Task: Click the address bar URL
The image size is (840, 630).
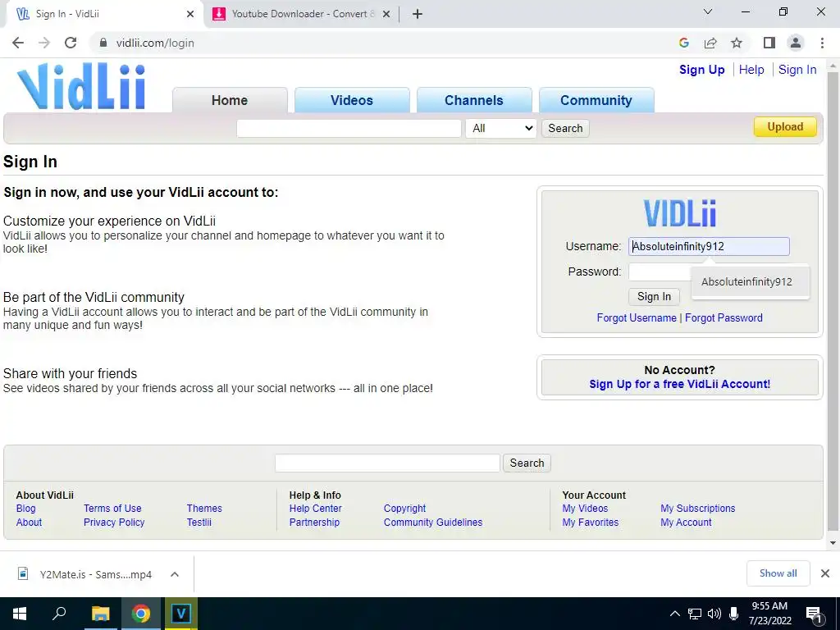Action: click(155, 43)
